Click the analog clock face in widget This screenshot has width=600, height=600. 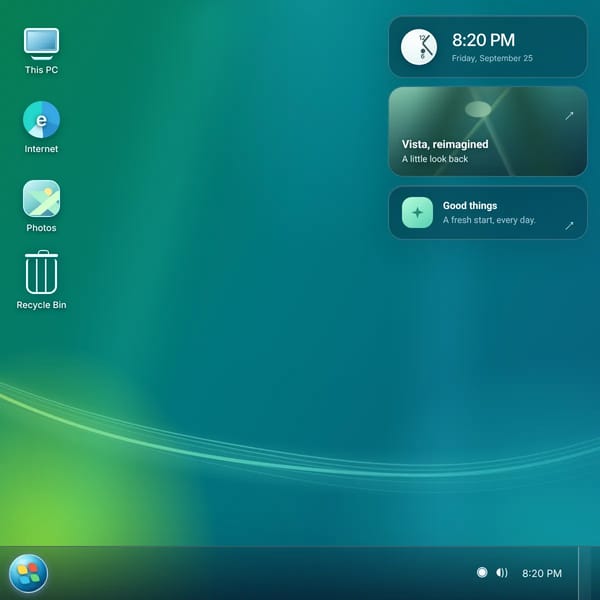(419, 47)
